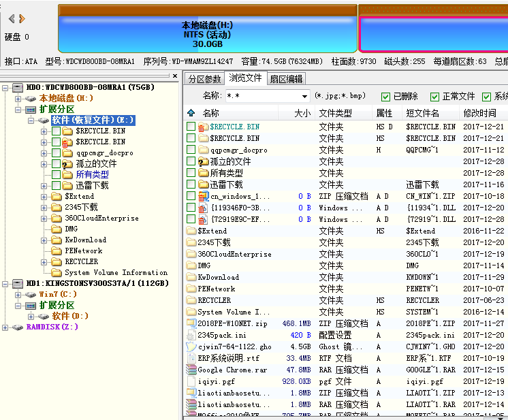
Task: Switch to 分区参数 tab
Action: (x=204, y=79)
